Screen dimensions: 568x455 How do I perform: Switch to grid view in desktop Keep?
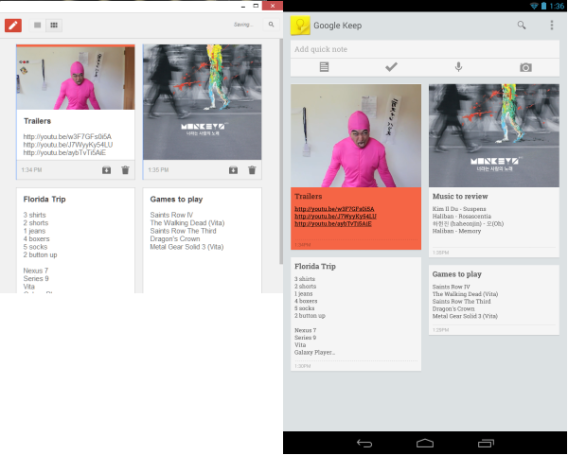point(54,25)
